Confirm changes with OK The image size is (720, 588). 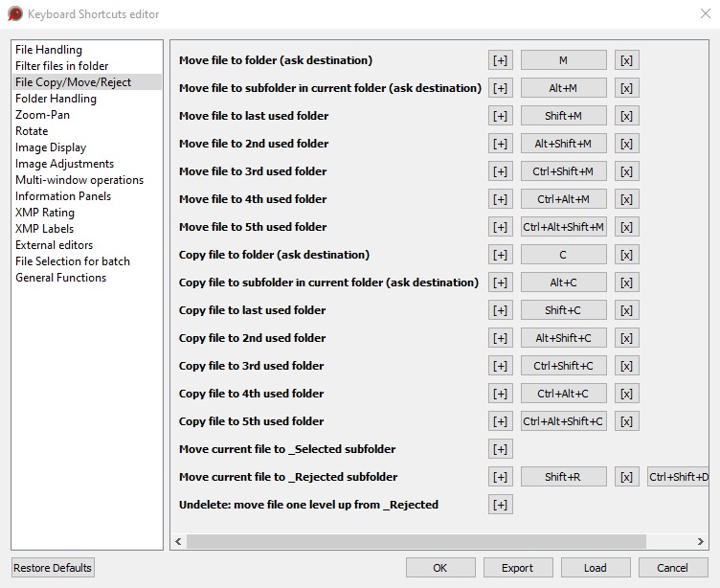tap(439, 568)
